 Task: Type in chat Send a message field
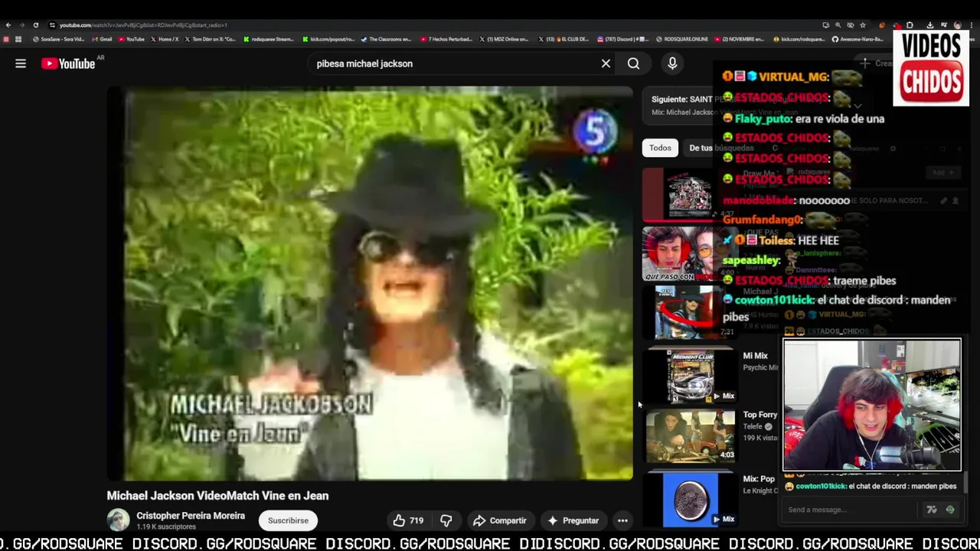(850, 510)
